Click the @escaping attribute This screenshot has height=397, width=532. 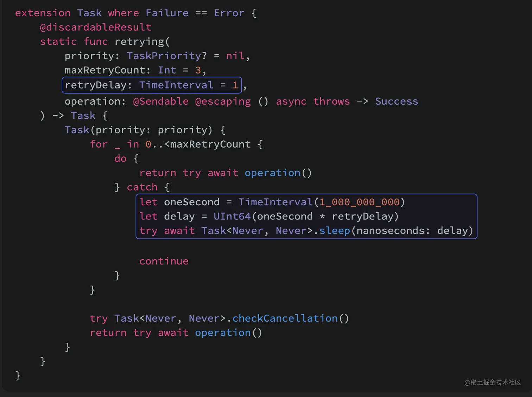coord(223,101)
